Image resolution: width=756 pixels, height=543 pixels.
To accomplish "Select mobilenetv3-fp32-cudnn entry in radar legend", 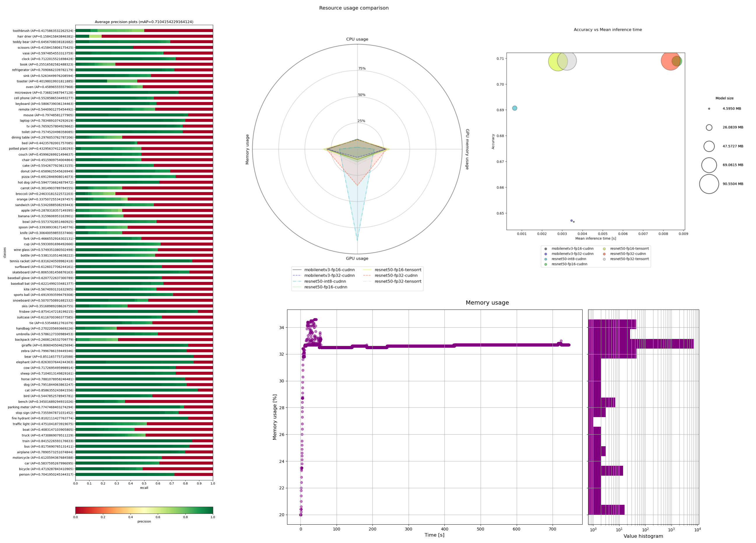I will (x=329, y=275).
